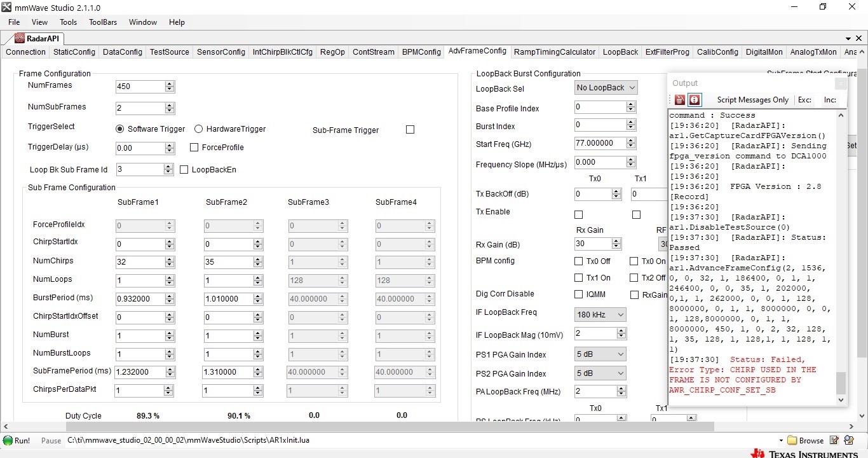
Task: Click the Browse button for script file
Action: 805,440
